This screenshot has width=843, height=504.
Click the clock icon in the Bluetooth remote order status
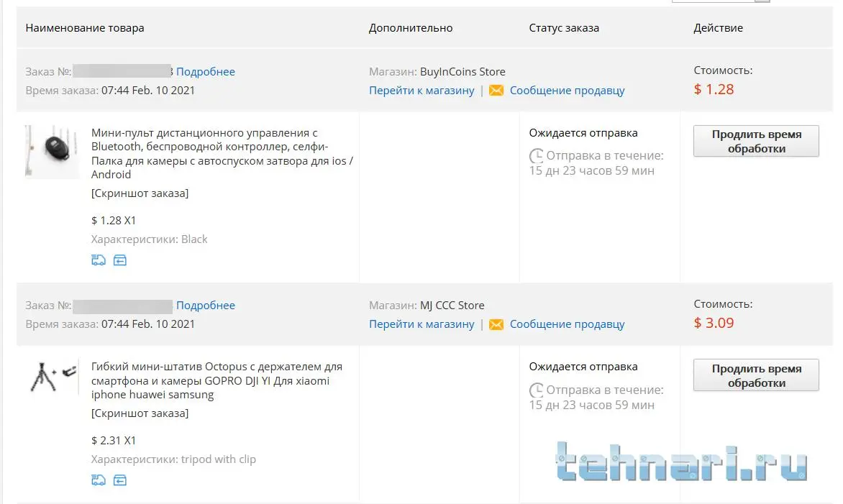tap(537, 156)
